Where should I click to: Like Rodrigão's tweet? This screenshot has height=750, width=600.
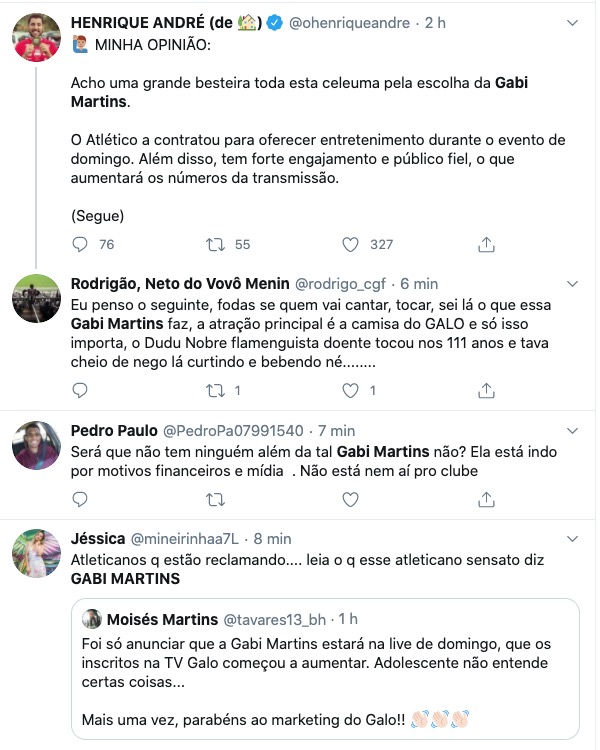(350, 390)
